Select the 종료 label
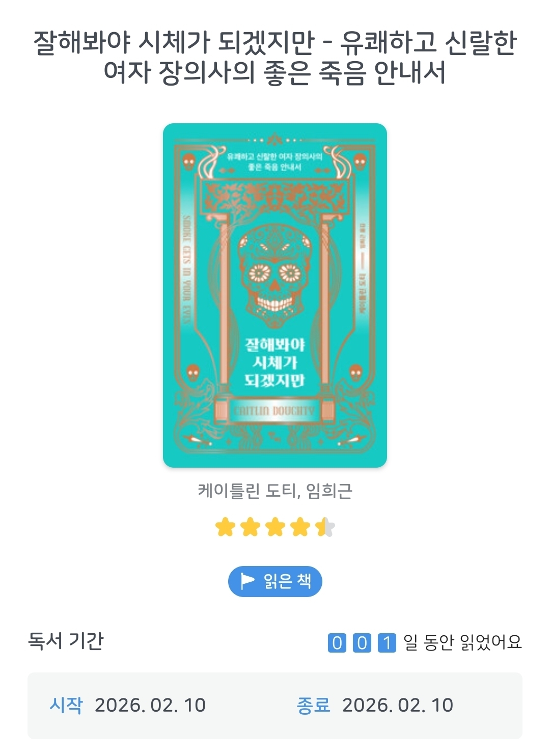 point(313,705)
